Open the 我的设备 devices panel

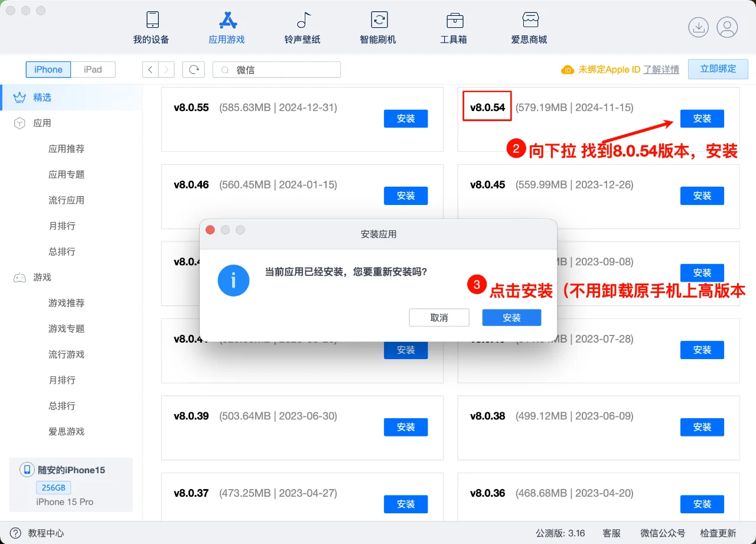click(x=152, y=27)
